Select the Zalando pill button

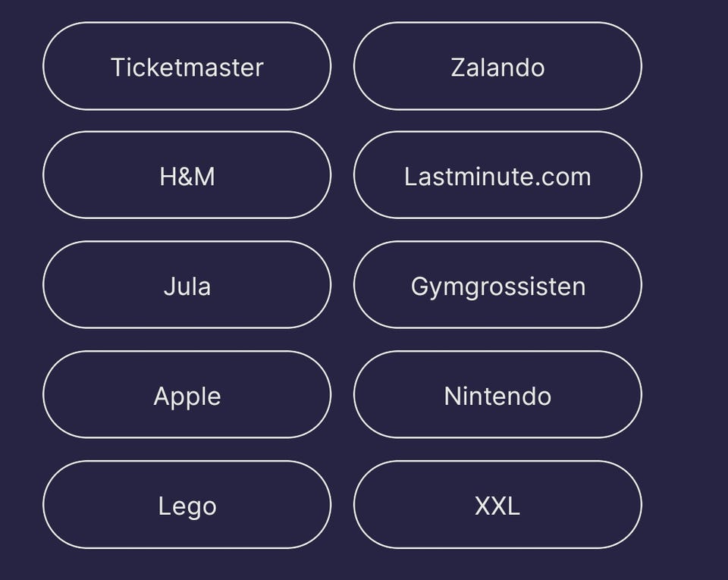pos(497,67)
